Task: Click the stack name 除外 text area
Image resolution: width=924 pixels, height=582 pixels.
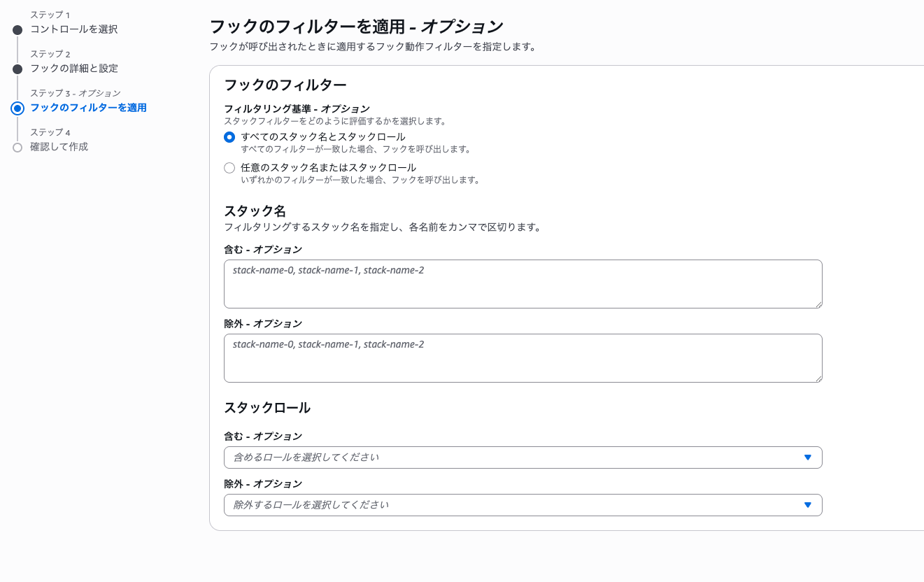Action: [x=523, y=358]
